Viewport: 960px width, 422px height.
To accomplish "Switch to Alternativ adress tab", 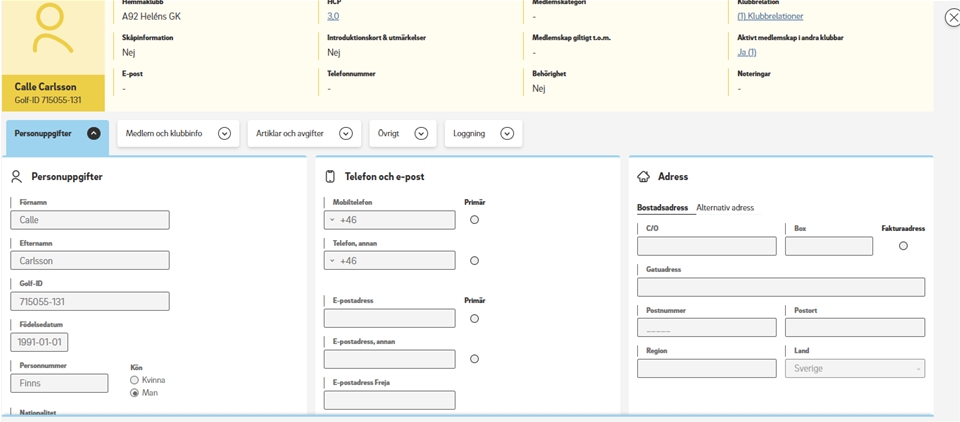I will pyautogui.click(x=725, y=207).
